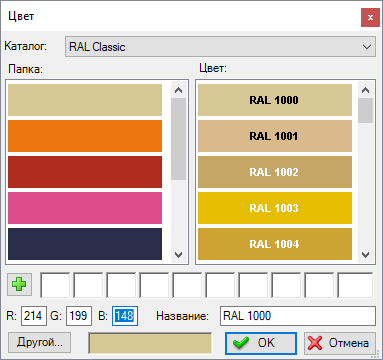The height and width of the screenshot is (360, 383).
Task: Click the folder list scrollbar thumb
Action: tap(179, 139)
